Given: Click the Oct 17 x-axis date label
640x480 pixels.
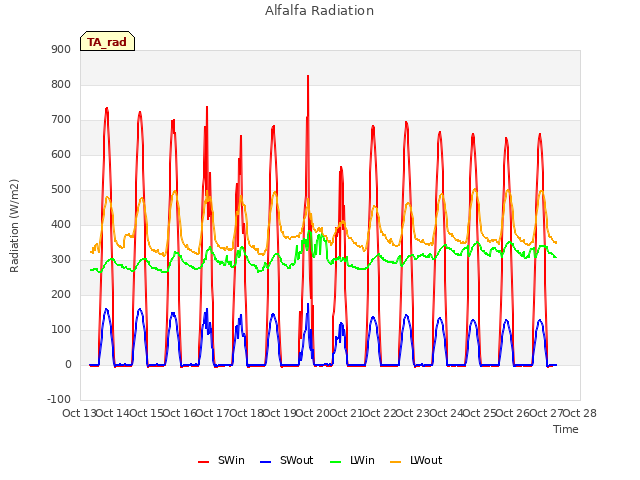Looking at the screenshot, I should click(213, 413).
